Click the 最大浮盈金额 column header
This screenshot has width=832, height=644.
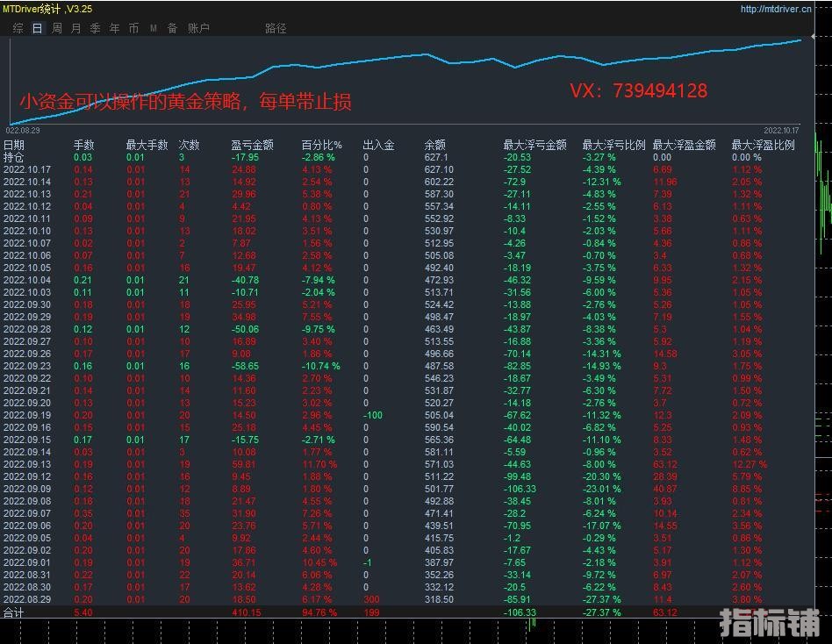tap(684, 145)
